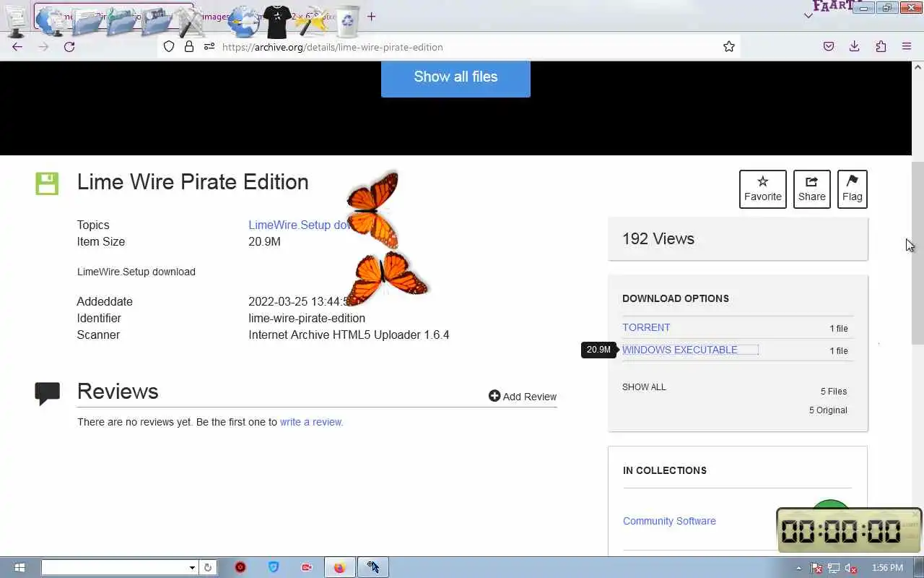
Task: Click the taskbar address input field
Action: 114,568
